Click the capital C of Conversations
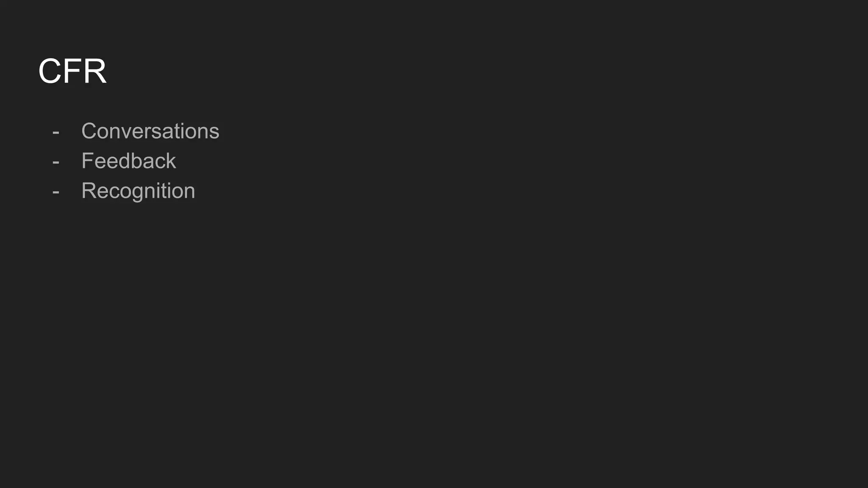 pyautogui.click(x=89, y=131)
